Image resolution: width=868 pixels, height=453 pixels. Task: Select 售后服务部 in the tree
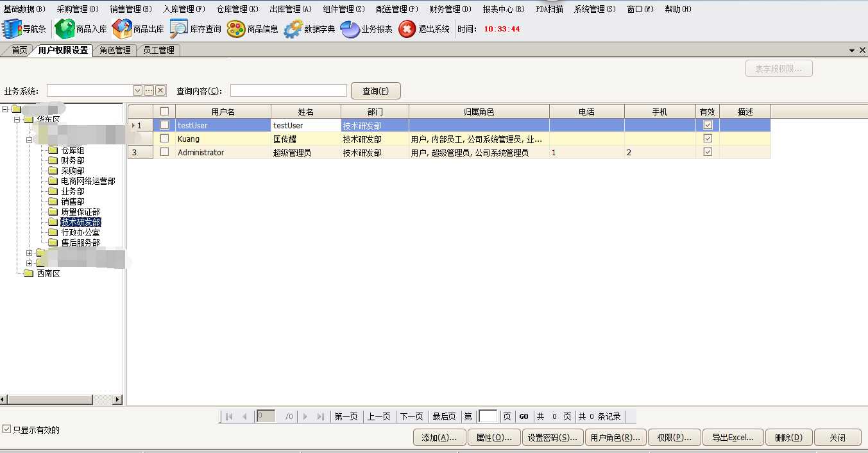coord(80,243)
